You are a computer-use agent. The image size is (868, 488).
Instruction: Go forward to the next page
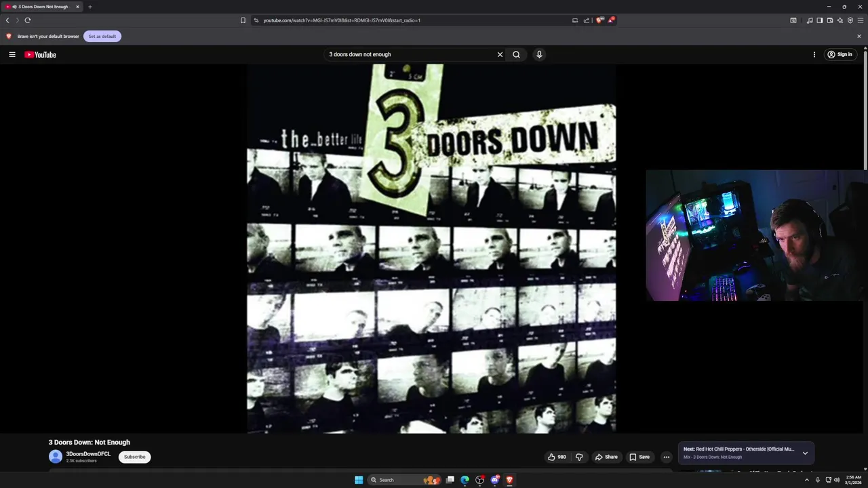[x=18, y=20]
